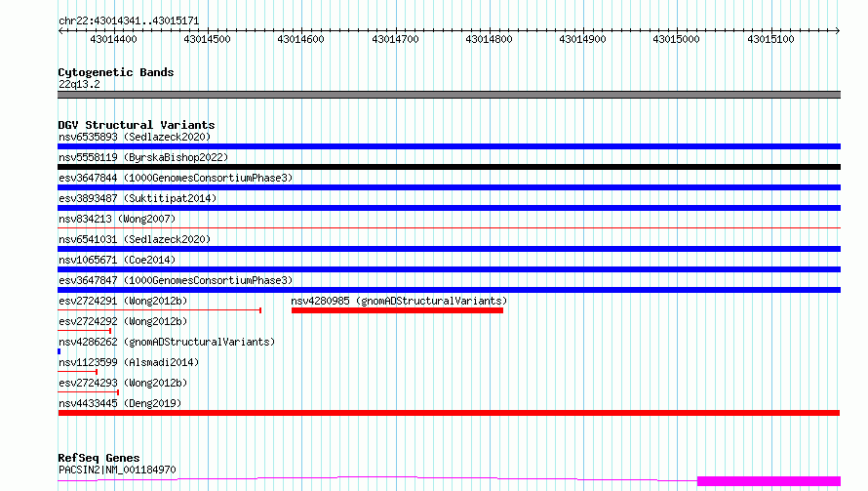Click the chr22:43014341..43015171 coordinates text
Screen dimensions: 868x491
pos(129,21)
